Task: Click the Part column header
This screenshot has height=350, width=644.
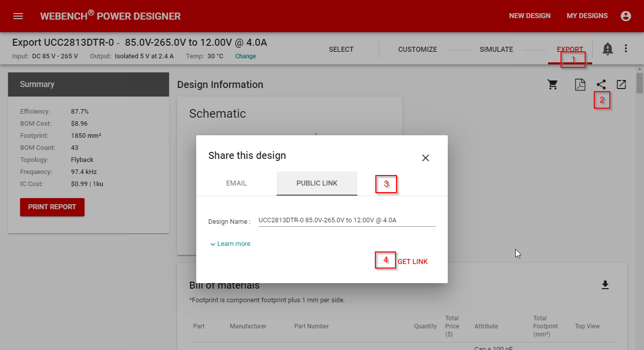Action: coord(199,326)
